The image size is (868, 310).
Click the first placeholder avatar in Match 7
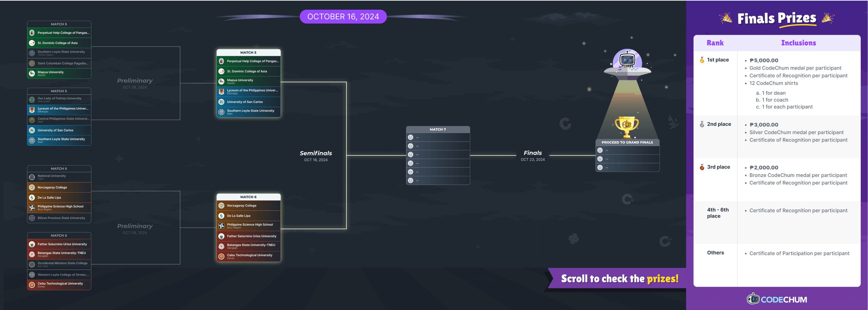[x=410, y=137]
